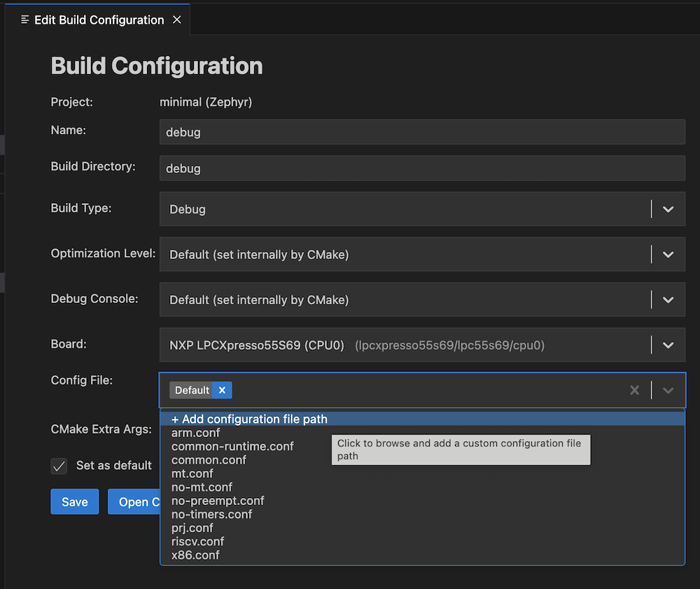Expand the Optimization Level dropdown

tap(666, 254)
